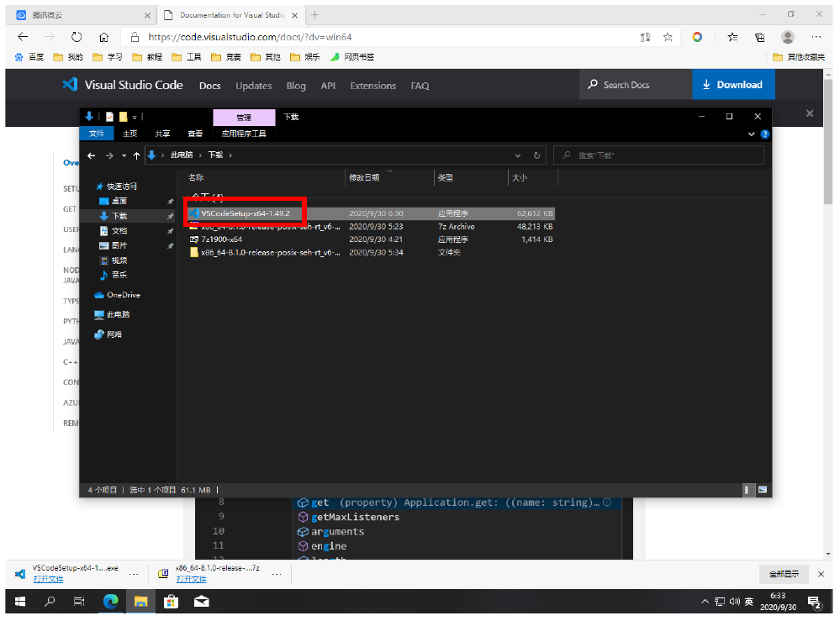Select 7z1900-x64 file in list
Screen dimensions: 840x621
pyautogui.click(x=221, y=239)
